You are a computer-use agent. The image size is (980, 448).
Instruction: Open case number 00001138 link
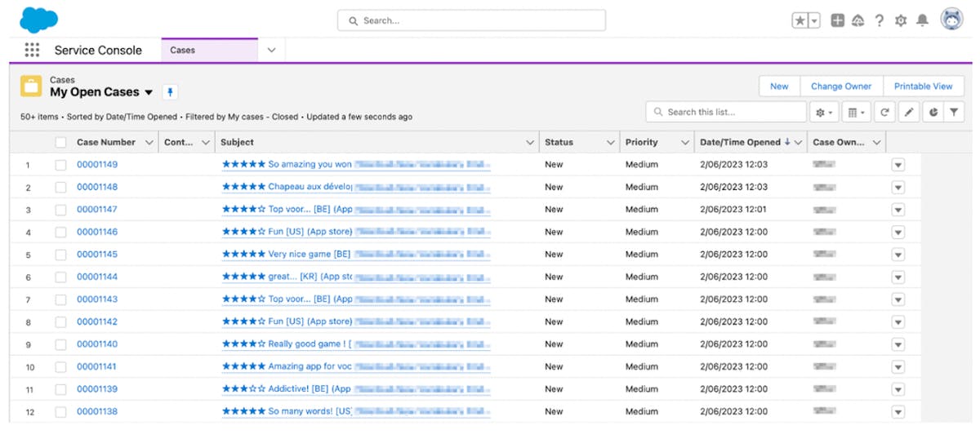97,411
